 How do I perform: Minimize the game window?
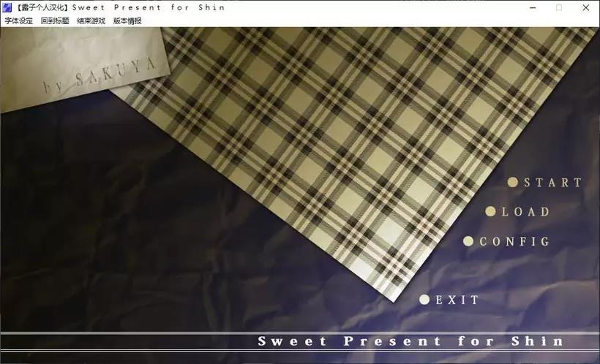click(533, 7)
